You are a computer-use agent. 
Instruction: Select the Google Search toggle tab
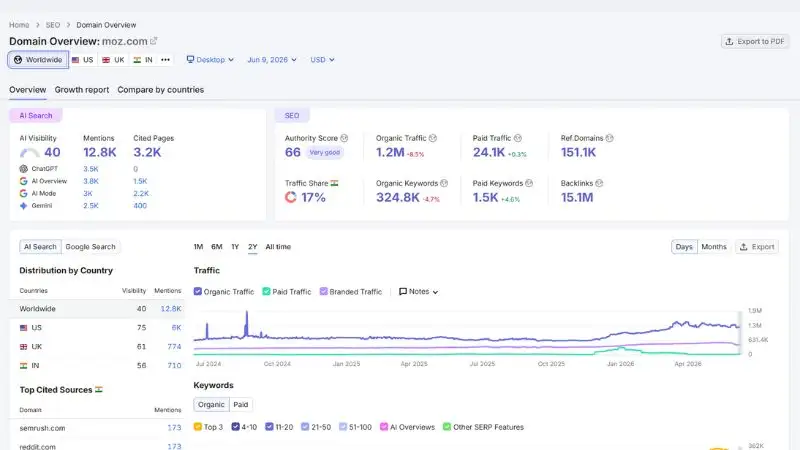(x=90, y=246)
